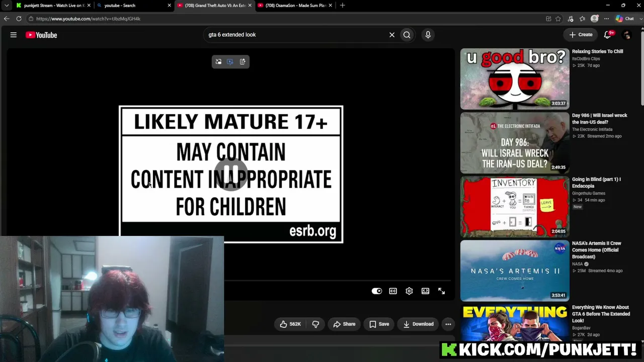The image size is (644, 362).
Task: Open 'NASA's Artemis II Crew Comes Home' title
Action: (597, 250)
